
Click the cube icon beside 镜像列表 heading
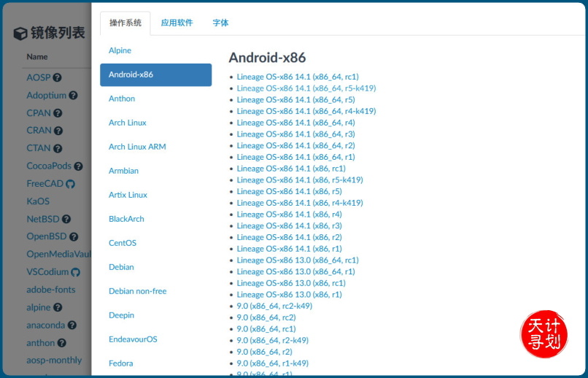tap(20, 34)
